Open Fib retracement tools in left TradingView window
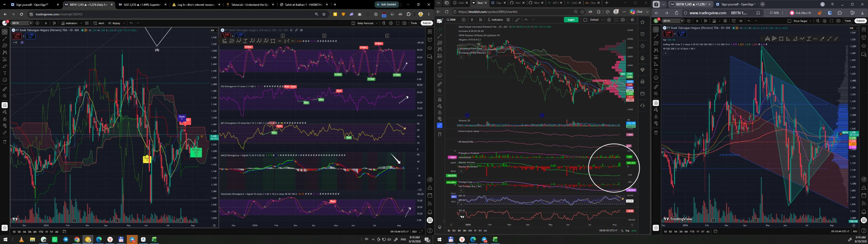Screen dimensions: 868x244 pos(5,45)
